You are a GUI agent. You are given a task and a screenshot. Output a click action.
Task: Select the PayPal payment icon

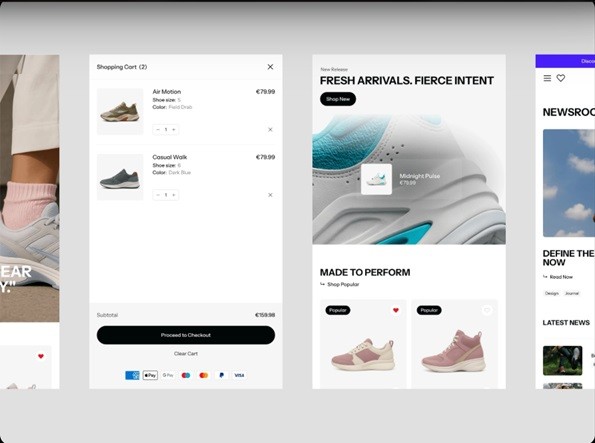click(x=222, y=375)
